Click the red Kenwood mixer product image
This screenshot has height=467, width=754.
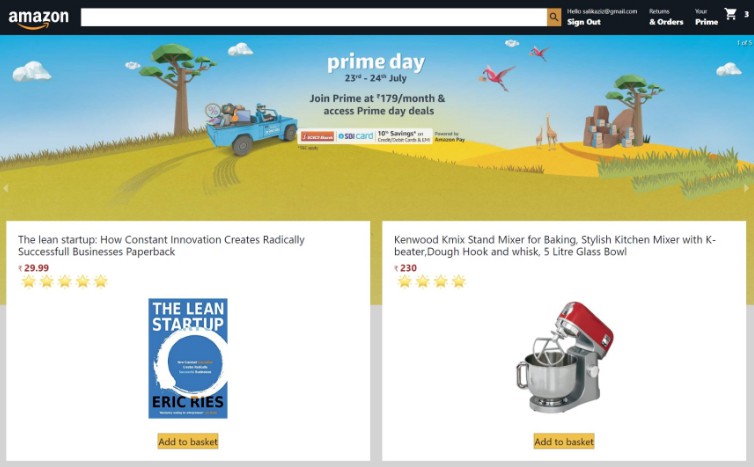click(564, 357)
